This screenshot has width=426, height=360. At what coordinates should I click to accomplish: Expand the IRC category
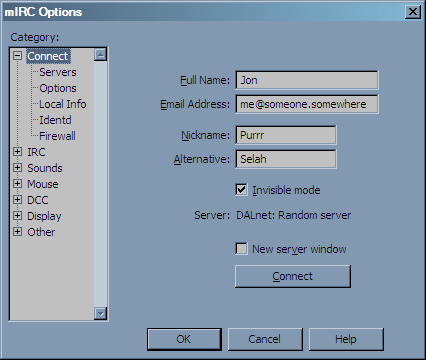coord(17,152)
